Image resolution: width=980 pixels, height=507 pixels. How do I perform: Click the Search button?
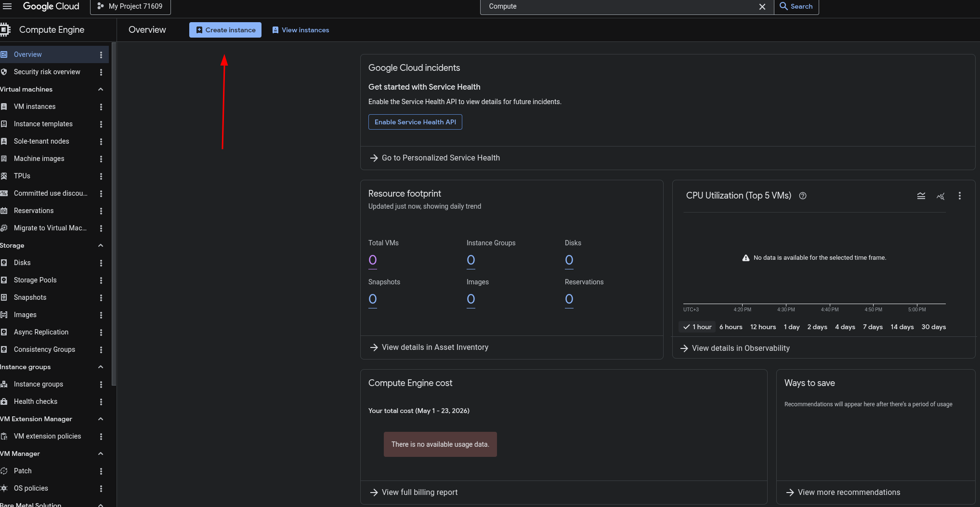click(x=797, y=6)
